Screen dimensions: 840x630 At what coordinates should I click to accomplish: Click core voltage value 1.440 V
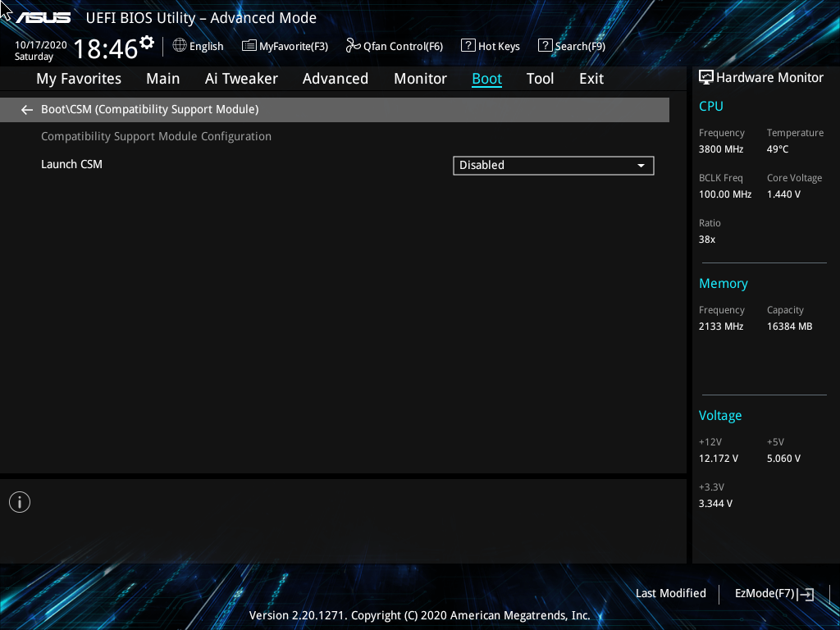point(783,194)
